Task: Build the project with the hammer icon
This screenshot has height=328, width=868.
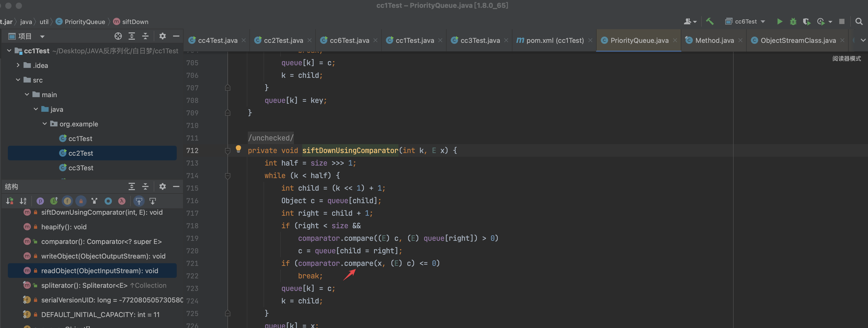Action: [710, 21]
